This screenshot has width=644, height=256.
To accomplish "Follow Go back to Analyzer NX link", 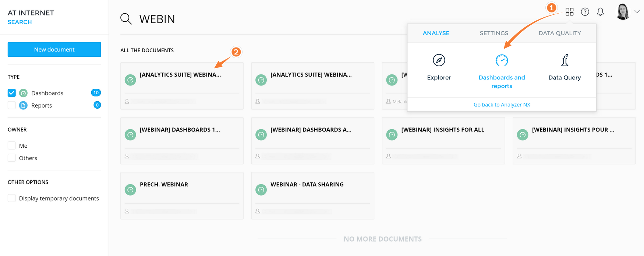I will point(502,105).
